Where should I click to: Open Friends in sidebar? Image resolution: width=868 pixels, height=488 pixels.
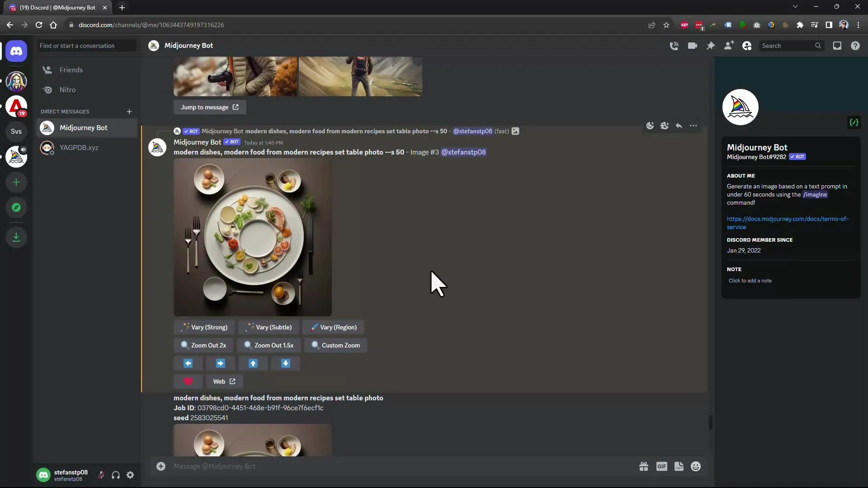tap(86, 70)
